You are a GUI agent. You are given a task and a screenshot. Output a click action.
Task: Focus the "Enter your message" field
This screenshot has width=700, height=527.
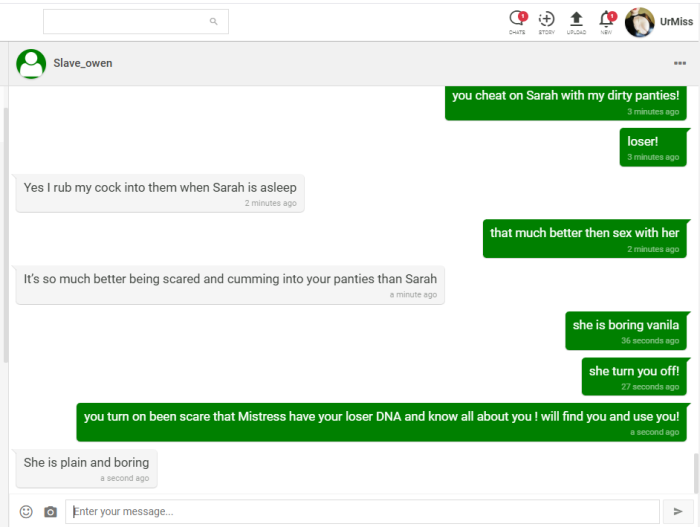coord(362,511)
